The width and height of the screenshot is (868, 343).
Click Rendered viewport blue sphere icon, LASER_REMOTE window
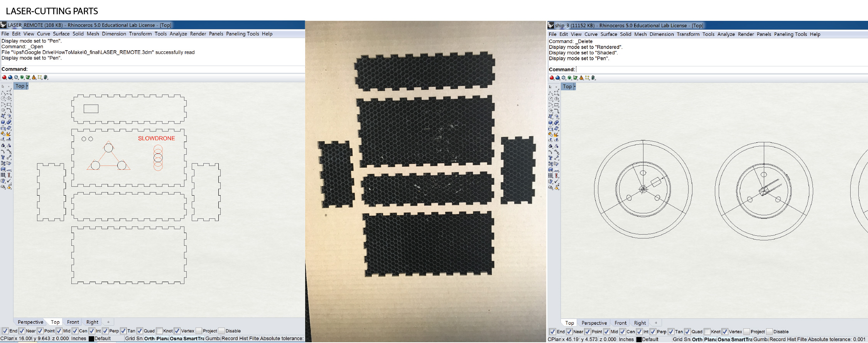pos(10,77)
